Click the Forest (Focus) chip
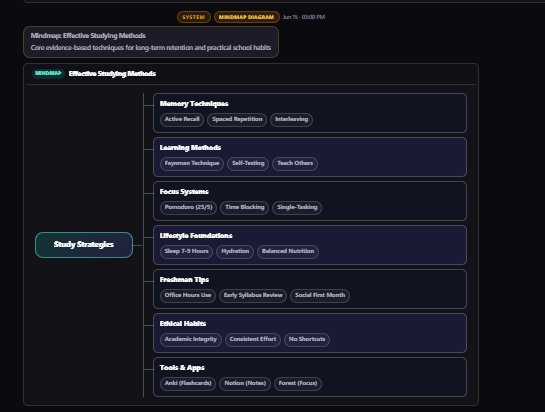 [x=298, y=383]
